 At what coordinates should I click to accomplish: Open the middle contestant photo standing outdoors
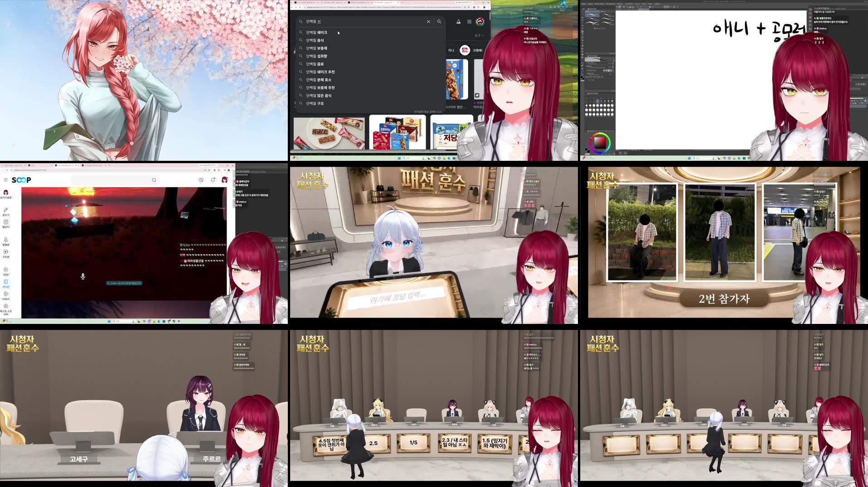(720, 232)
